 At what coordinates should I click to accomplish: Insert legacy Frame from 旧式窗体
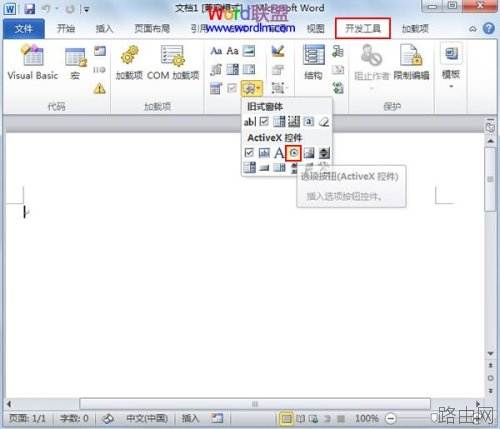(293, 122)
